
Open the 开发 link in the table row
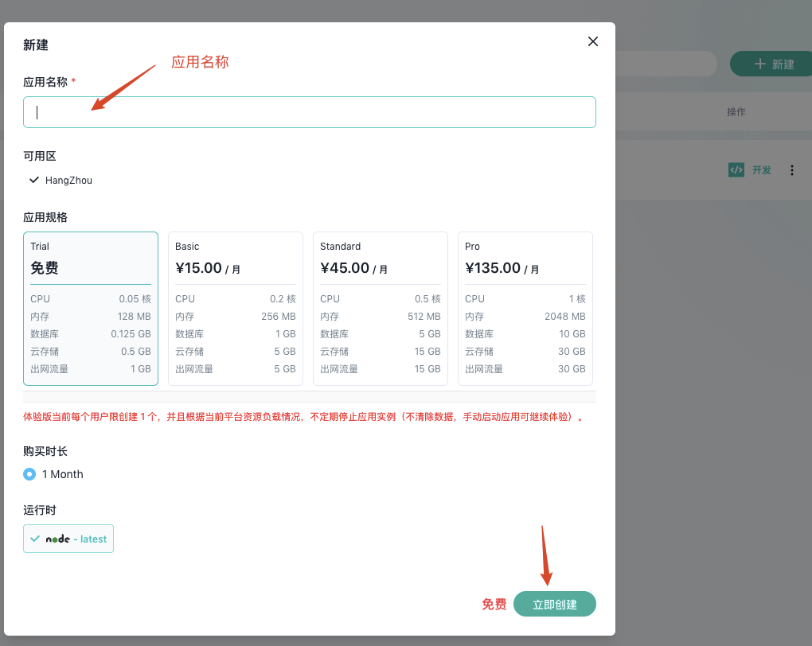(x=762, y=170)
